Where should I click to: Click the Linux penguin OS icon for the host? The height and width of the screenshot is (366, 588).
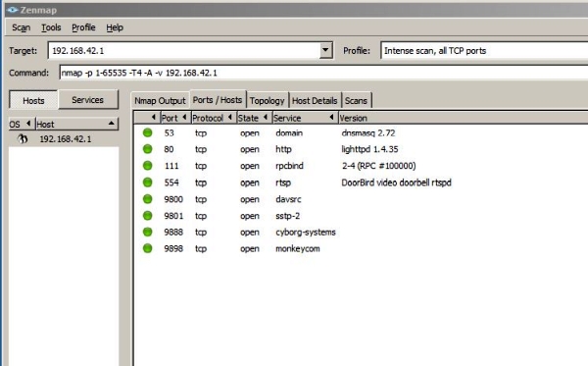(x=23, y=139)
